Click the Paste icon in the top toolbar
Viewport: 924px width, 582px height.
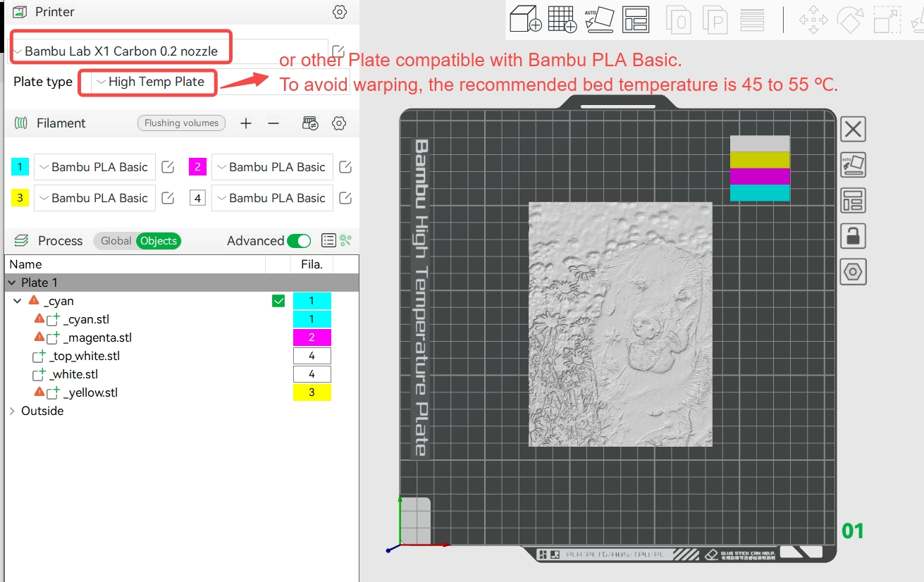[715, 20]
